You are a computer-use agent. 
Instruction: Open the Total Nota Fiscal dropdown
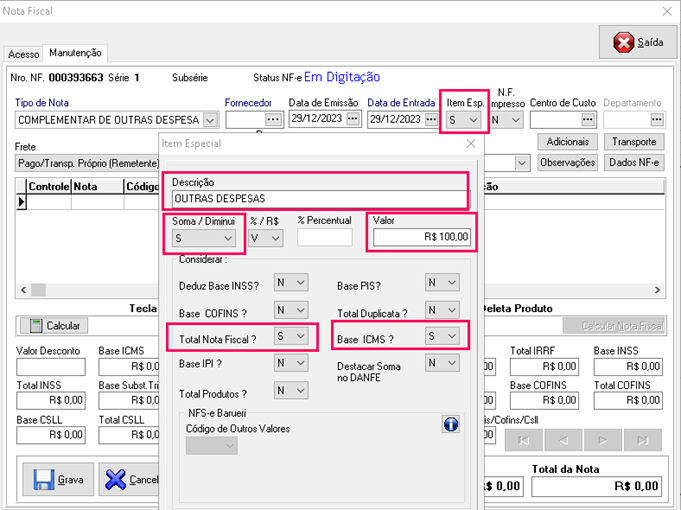[x=301, y=338]
